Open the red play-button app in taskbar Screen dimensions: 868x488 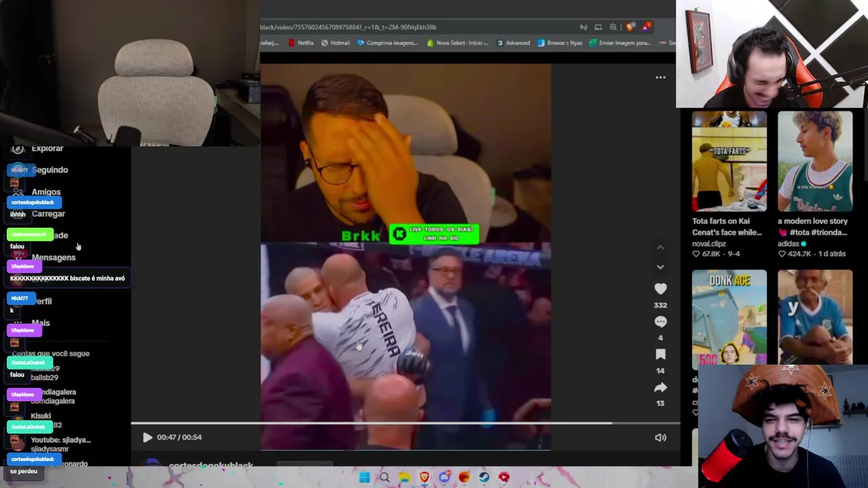click(504, 478)
